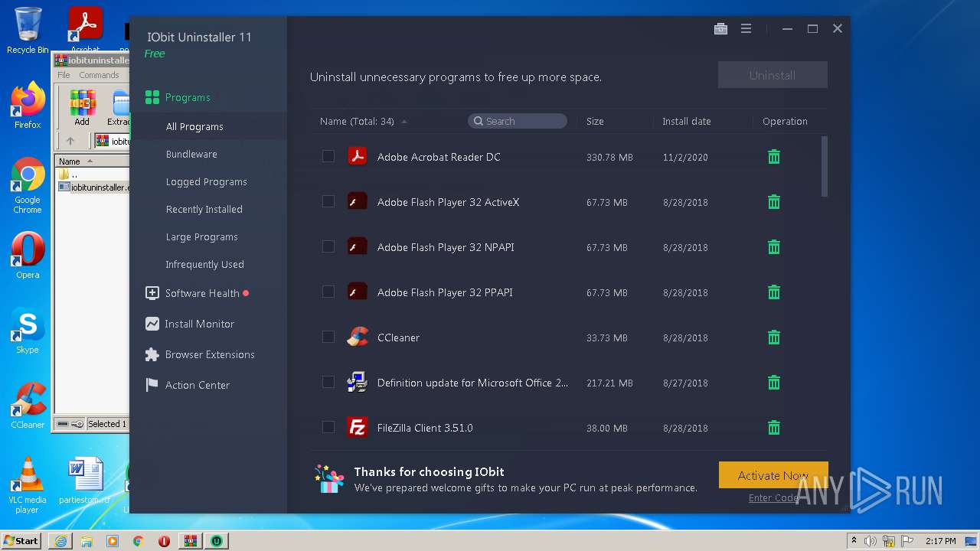The width and height of the screenshot is (980, 551).
Task: Click trash icon for Adobe Acrobat Reader DC
Action: click(774, 157)
